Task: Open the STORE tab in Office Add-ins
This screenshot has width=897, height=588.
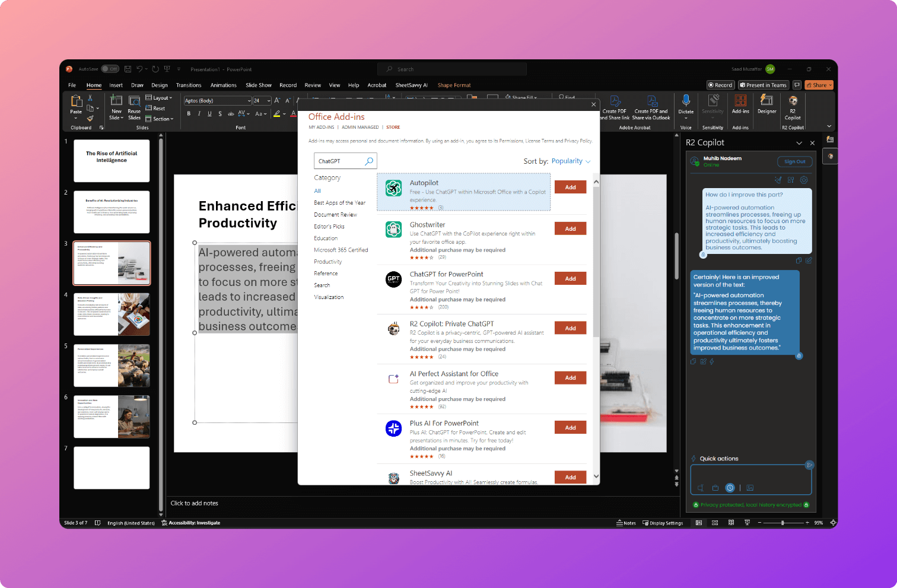Action: pyautogui.click(x=393, y=127)
